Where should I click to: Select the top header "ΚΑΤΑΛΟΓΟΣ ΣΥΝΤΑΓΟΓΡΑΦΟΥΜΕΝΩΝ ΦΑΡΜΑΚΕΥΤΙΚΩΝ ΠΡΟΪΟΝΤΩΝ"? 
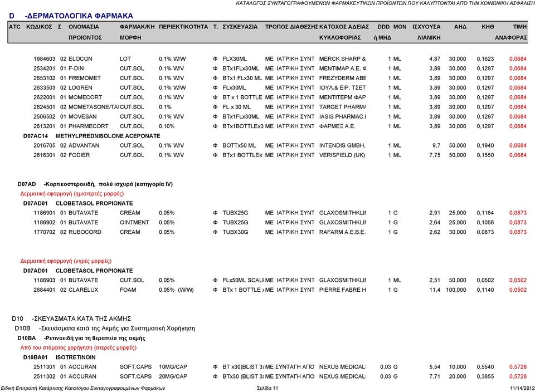coord(386,3)
